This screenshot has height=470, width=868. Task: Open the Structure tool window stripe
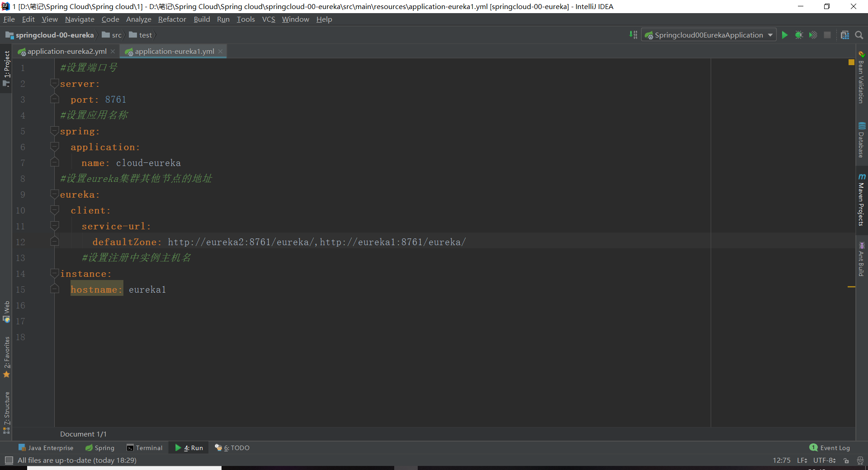(x=6, y=412)
